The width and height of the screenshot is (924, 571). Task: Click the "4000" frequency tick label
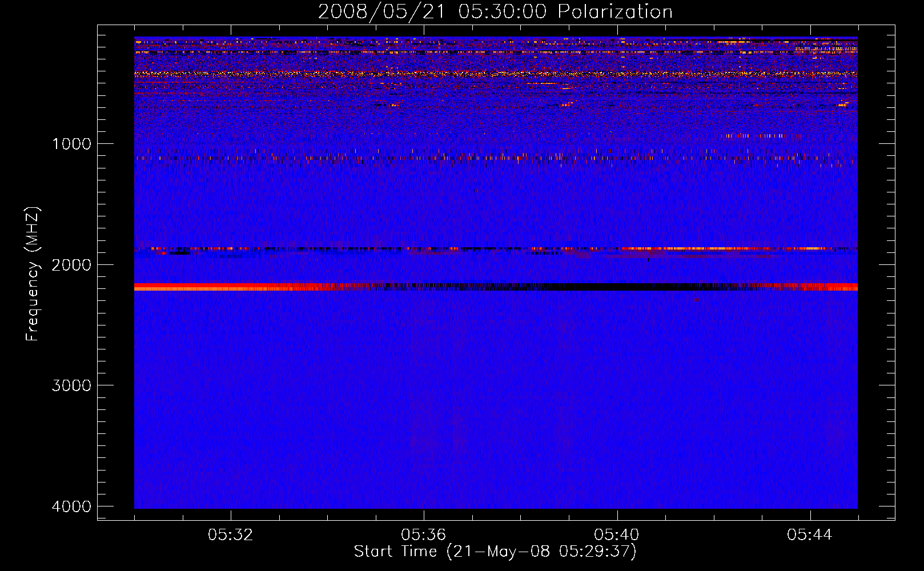[71, 506]
